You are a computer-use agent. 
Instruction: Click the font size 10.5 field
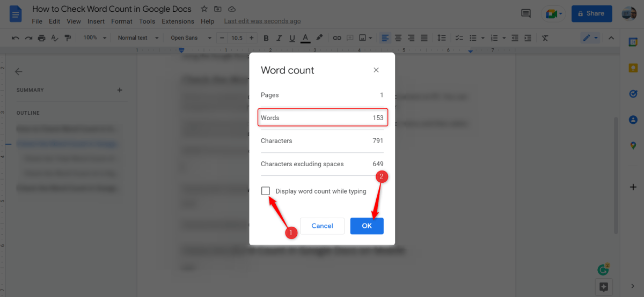237,38
